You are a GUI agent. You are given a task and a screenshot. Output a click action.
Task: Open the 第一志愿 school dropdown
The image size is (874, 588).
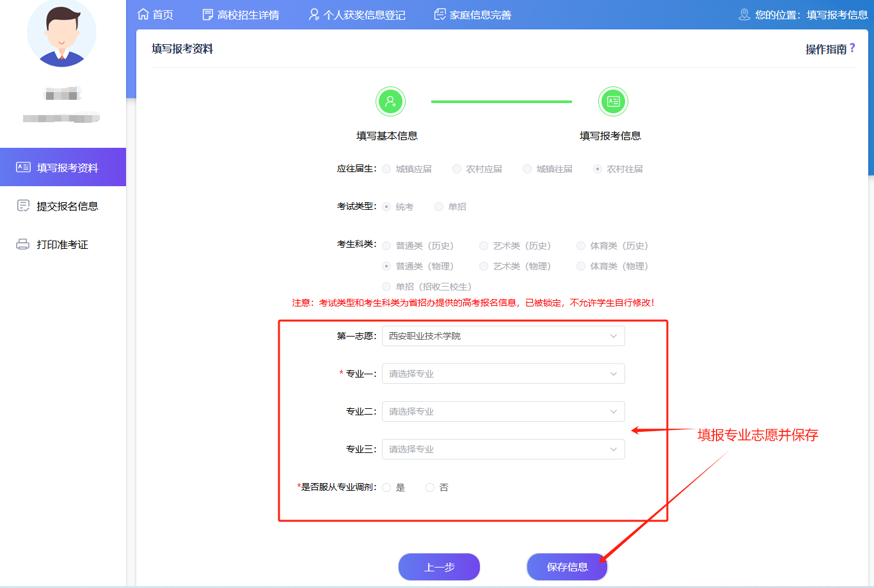pos(503,336)
